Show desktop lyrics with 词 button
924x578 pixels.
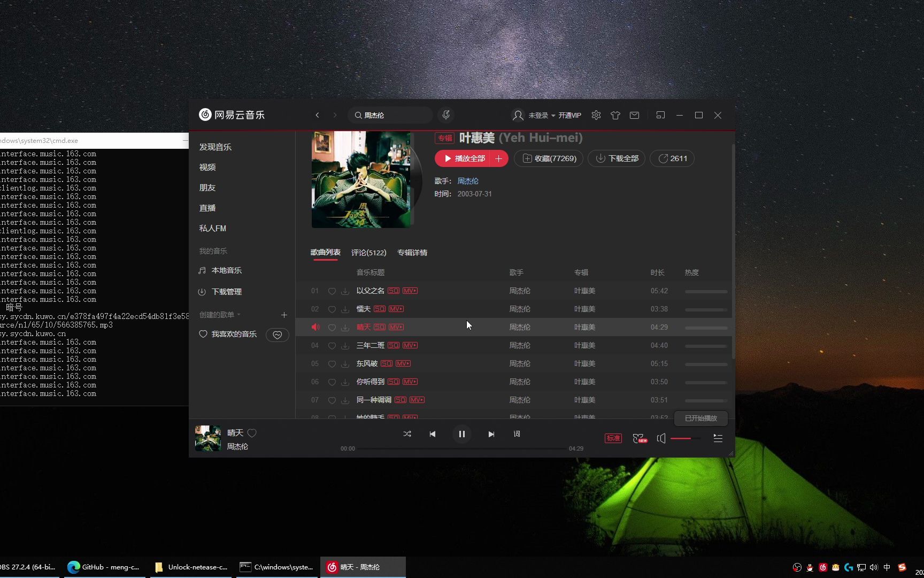(x=517, y=434)
